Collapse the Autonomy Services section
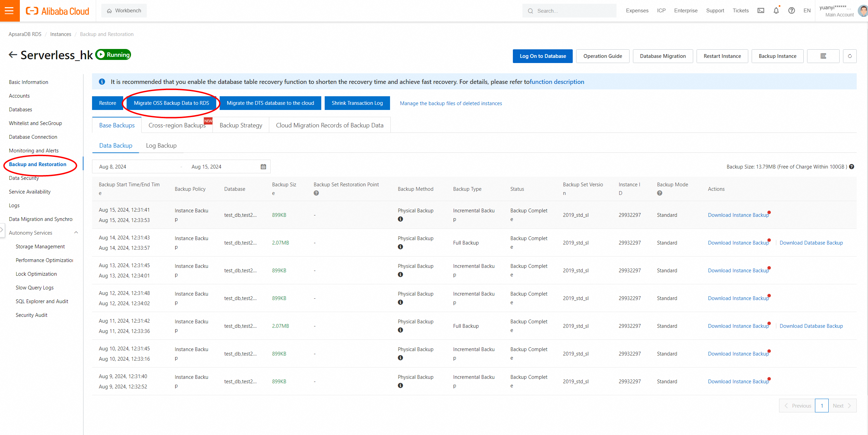This screenshot has width=868, height=435. [x=76, y=233]
